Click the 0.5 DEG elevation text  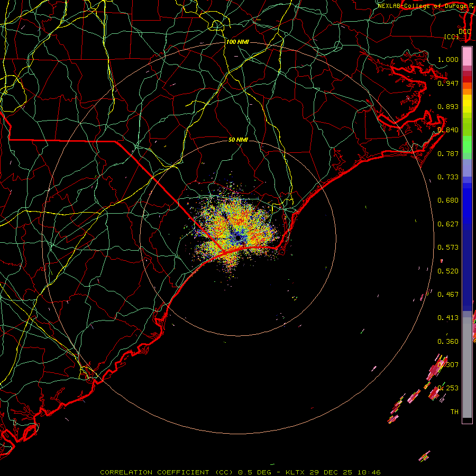coord(254,472)
